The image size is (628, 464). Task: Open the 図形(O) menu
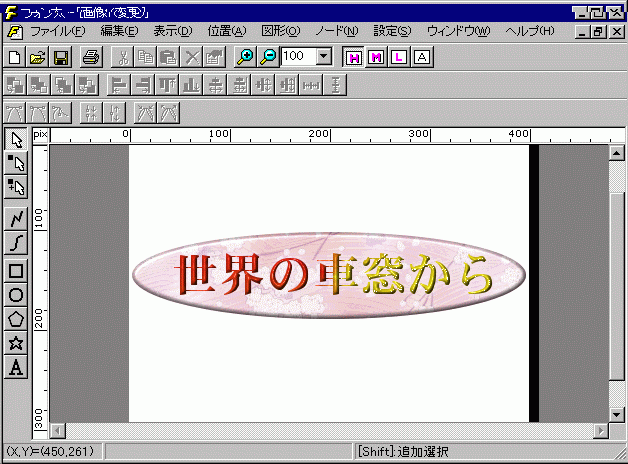click(x=280, y=32)
